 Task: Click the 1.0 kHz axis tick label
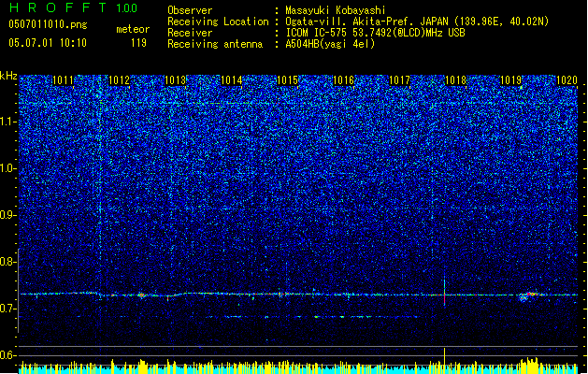tap(8, 168)
